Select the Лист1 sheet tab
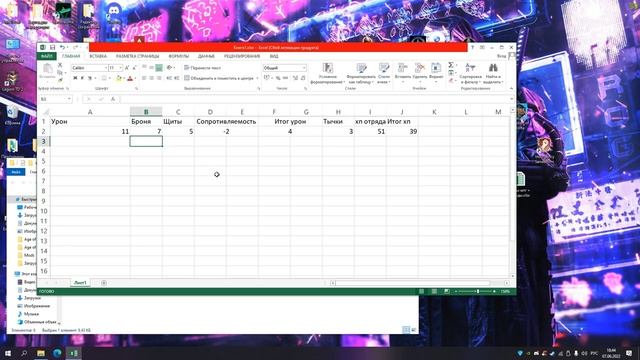The width and height of the screenshot is (640, 360). tap(80, 282)
